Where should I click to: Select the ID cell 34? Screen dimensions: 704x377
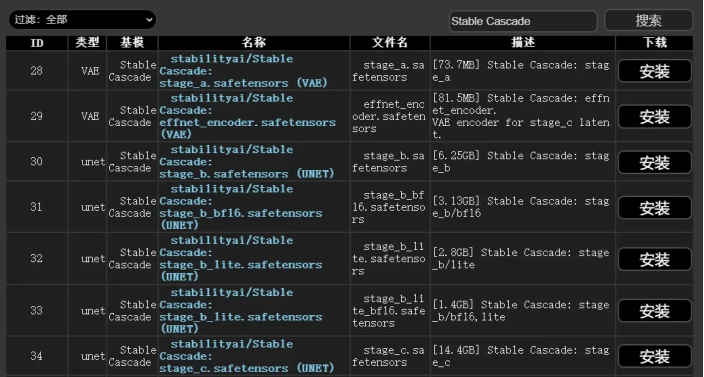37,356
